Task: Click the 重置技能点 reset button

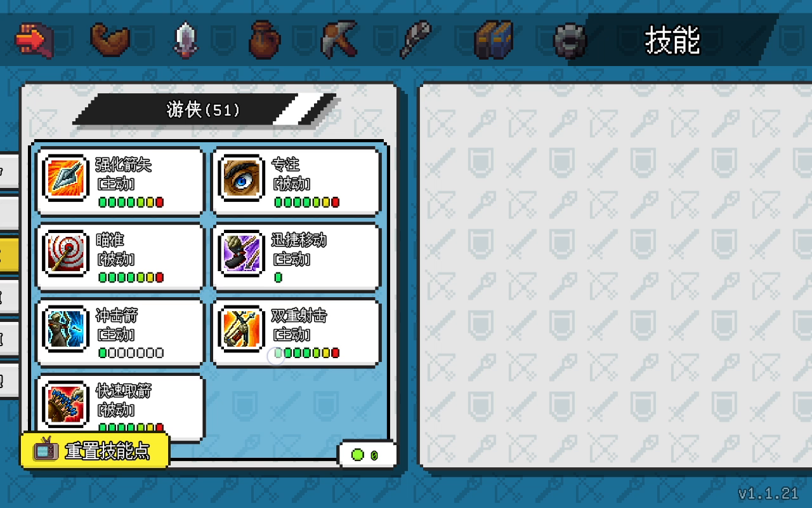Action: pos(95,451)
